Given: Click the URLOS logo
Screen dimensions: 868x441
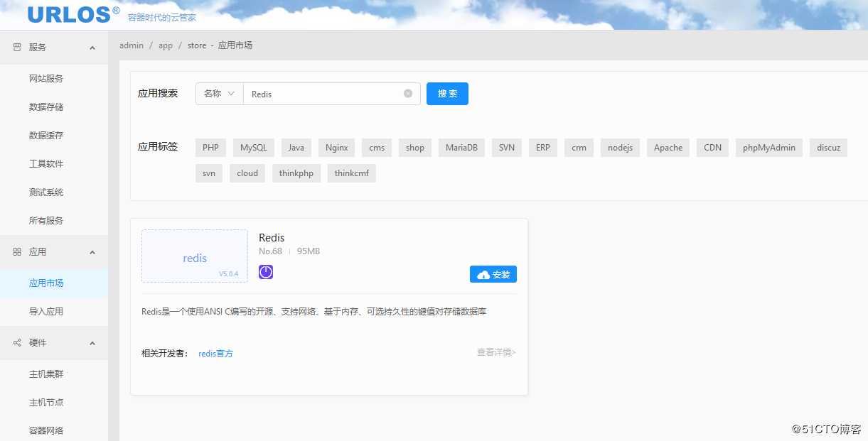Looking at the screenshot, I should click(74, 13).
